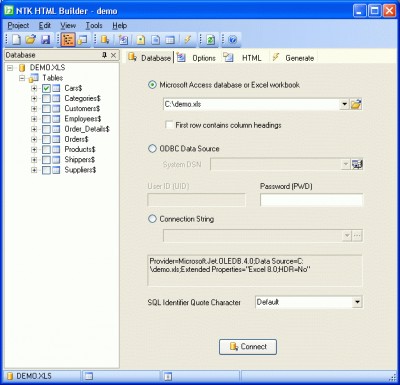
Task: Collapse the Tables tree node
Action: coord(22,78)
